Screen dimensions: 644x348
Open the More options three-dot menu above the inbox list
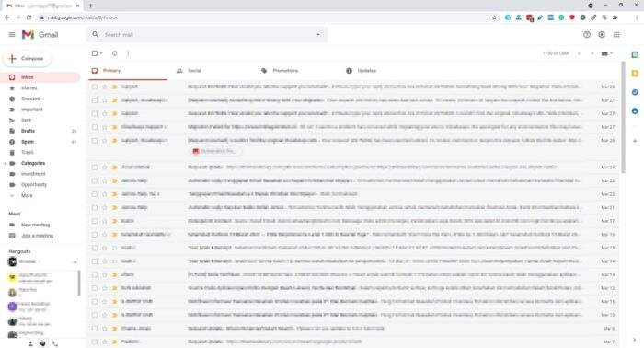coord(128,53)
